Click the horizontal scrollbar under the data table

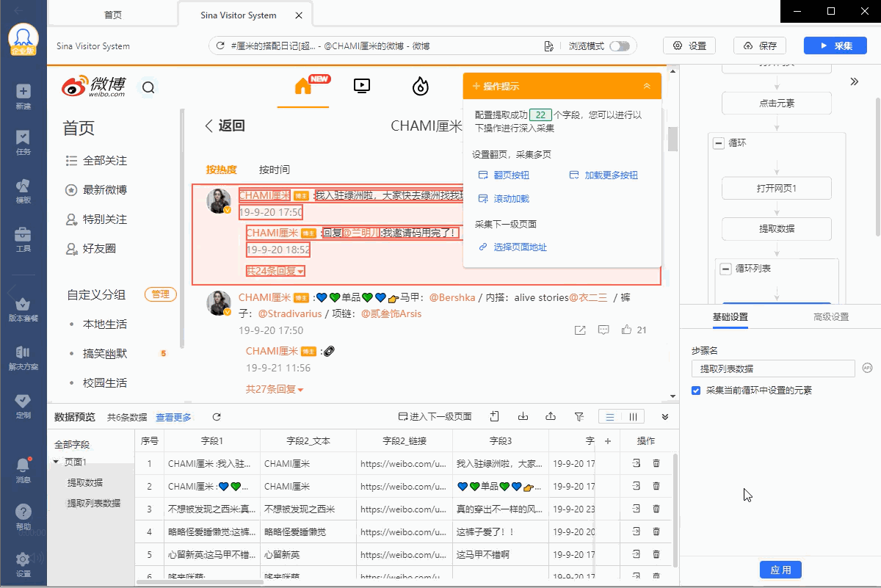coord(199,582)
